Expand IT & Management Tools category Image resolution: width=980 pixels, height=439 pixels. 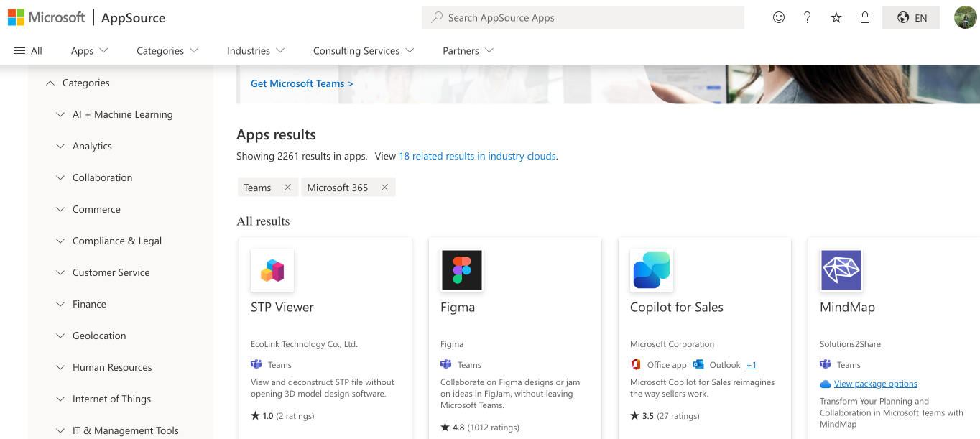[60, 431]
